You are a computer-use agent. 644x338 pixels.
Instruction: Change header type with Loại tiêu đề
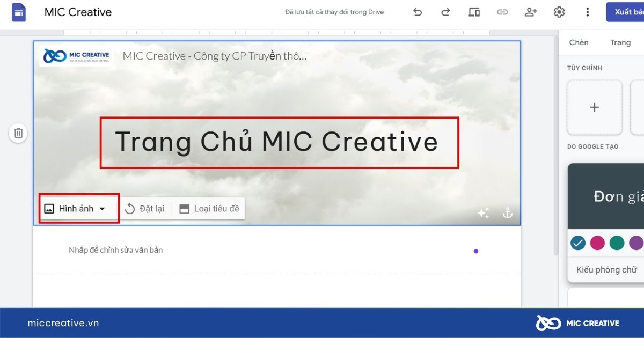pos(209,209)
